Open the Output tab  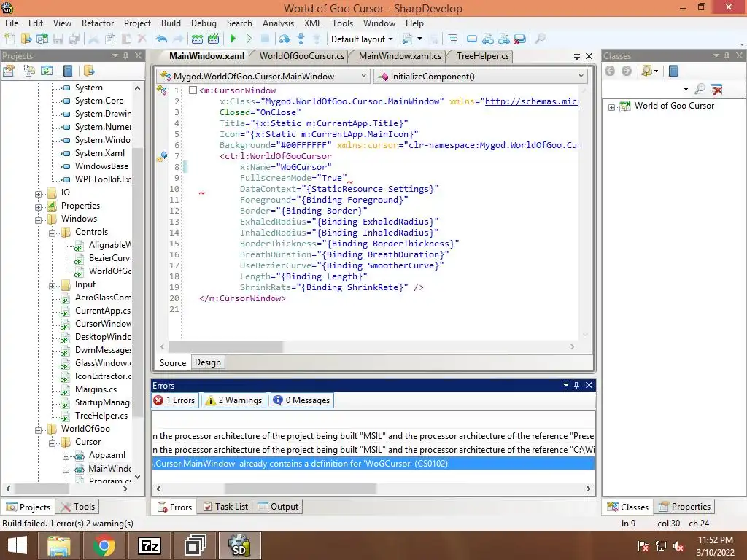[278, 507]
